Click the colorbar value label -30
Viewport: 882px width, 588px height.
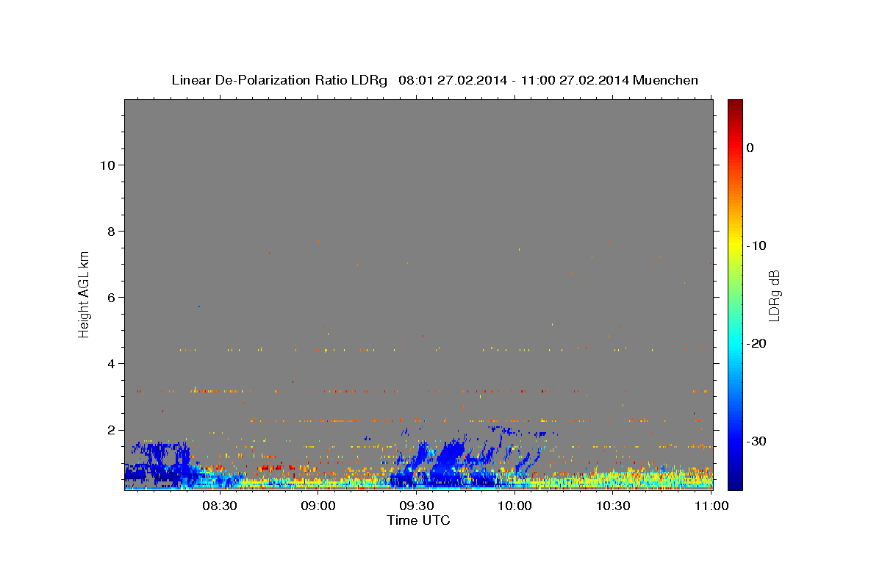pyautogui.click(x=756, y=441)
